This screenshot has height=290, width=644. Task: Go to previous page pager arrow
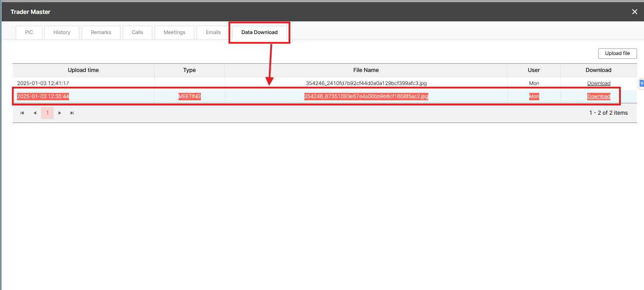pyautogui.click(x=35, y=113)
